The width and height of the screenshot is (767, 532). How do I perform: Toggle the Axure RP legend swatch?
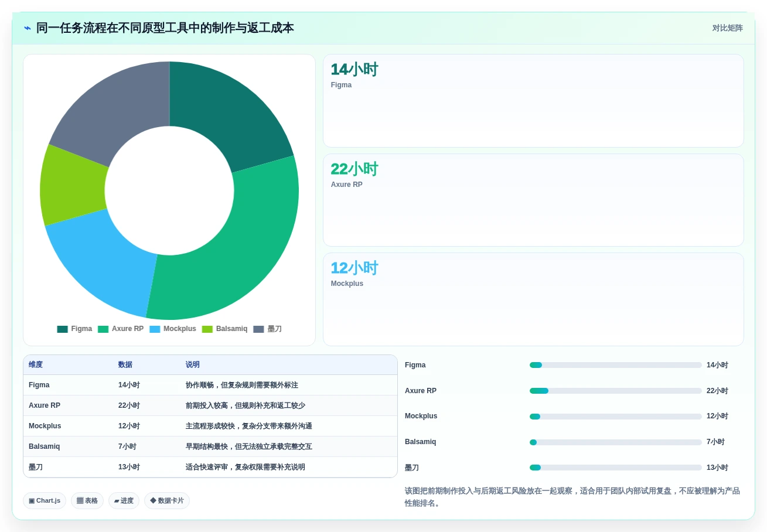(x=103, y=329)
